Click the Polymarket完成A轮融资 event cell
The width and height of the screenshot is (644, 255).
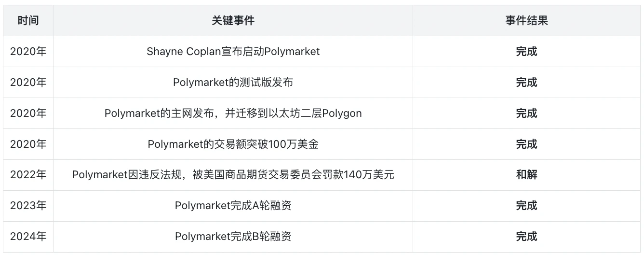233,206
